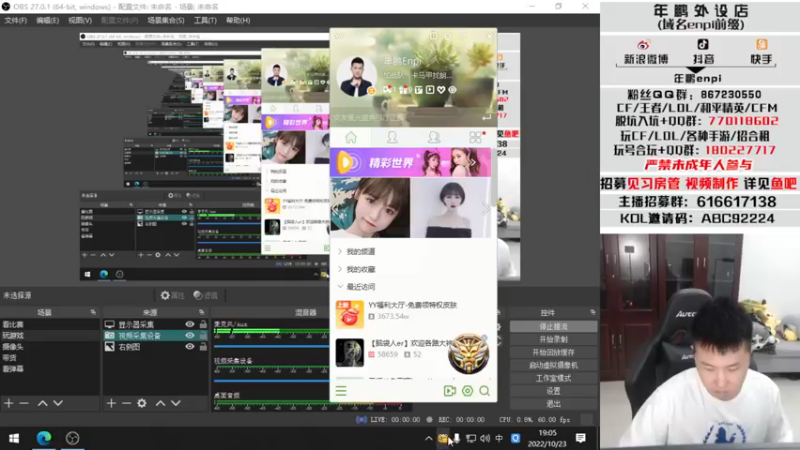Remove selected source with minus icon
This screenshot has width=800, height=450.
[127, 403]
